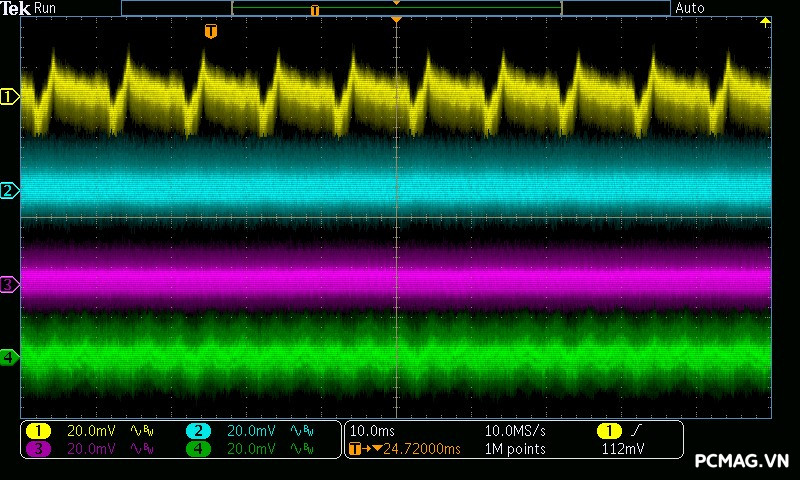The height and width of the screenshot is (480, 800).
Task: Toggle the magenta Channel 3 badge in readout
Action: [x=39, y=449]
